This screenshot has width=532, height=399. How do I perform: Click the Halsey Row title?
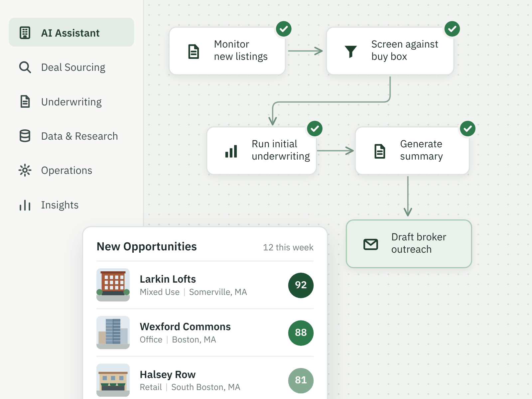click(168, 374)
